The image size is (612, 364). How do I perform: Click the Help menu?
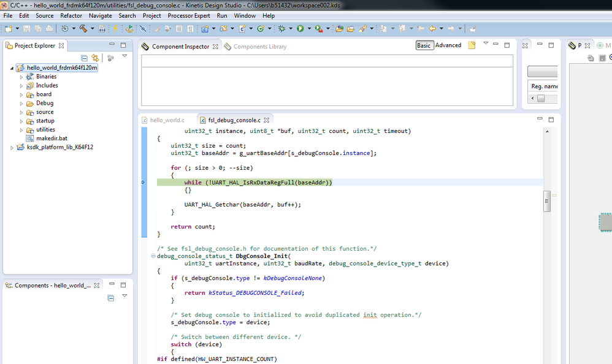(269, 15)
